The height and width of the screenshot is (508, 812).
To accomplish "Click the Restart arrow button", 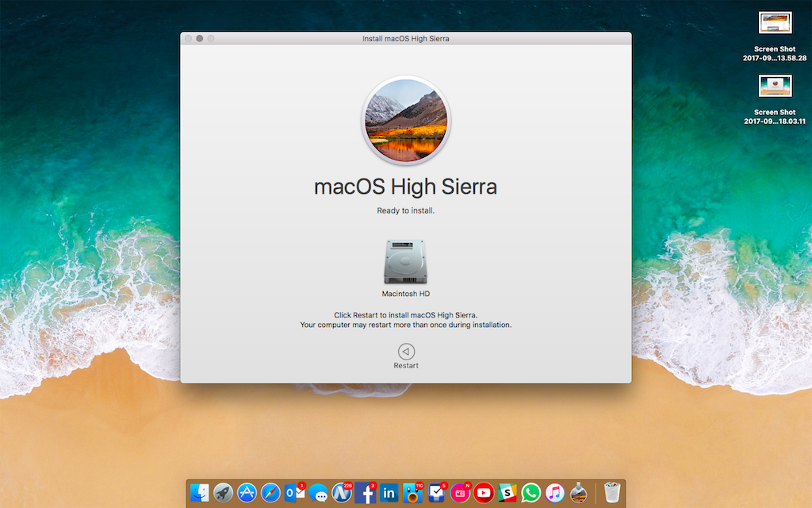I will click(406, 352).
